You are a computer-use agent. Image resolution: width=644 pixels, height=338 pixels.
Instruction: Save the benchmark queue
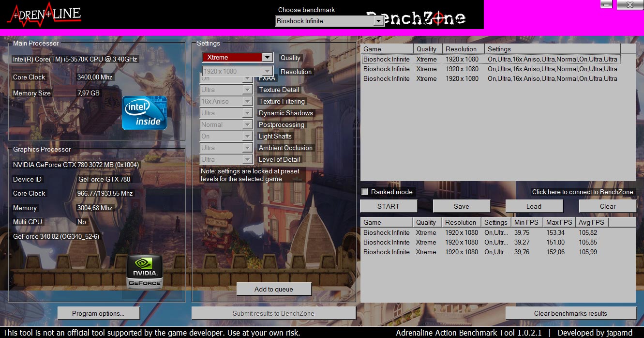[x=461, y=206]
